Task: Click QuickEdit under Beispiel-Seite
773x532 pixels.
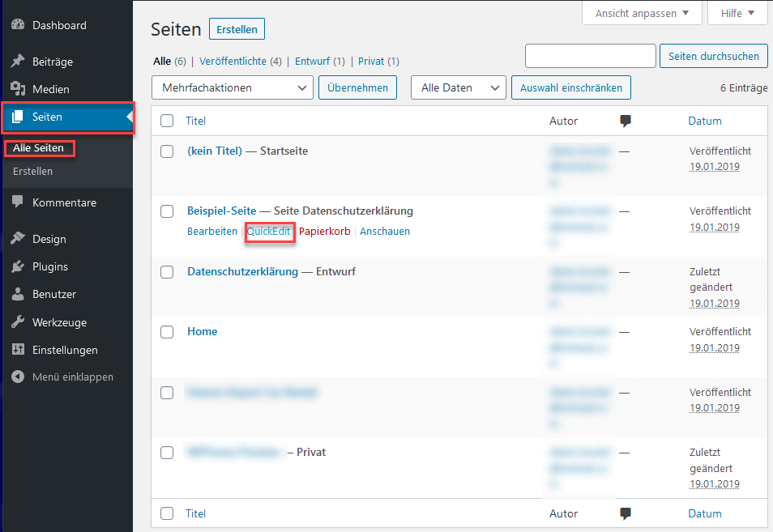Action: (269, 231)
